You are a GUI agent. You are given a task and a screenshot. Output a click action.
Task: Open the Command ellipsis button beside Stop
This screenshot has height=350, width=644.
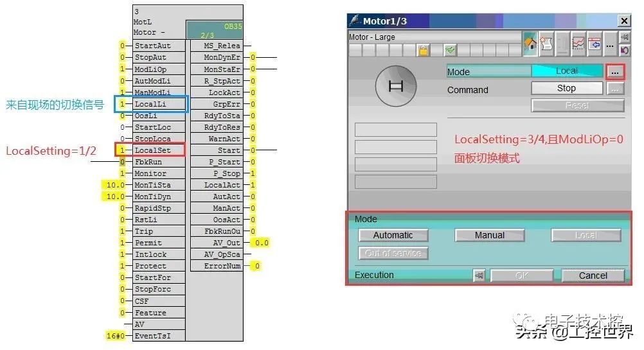pos(615,89)
